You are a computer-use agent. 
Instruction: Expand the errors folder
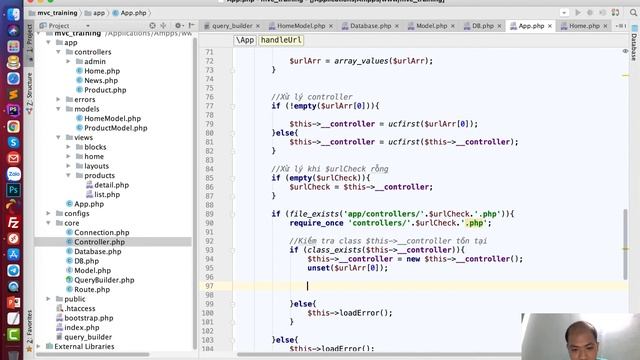click(58, 99)
